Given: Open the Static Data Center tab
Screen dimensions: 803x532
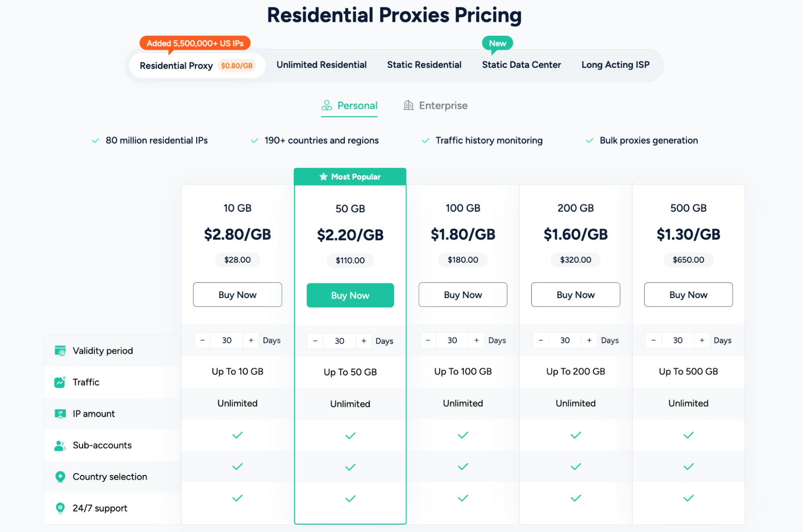Looking at the screenshot, I should click(x=521, y=65).
